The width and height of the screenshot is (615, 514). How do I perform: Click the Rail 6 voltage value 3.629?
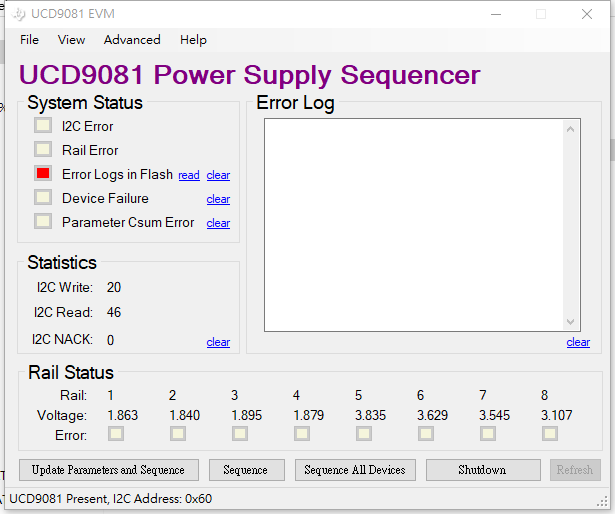(433, 415)
